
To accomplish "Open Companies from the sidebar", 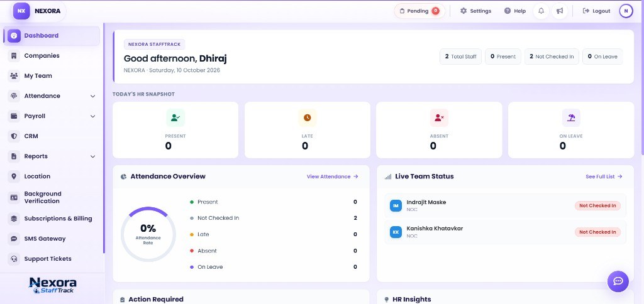I will click(x=52, y=56).
